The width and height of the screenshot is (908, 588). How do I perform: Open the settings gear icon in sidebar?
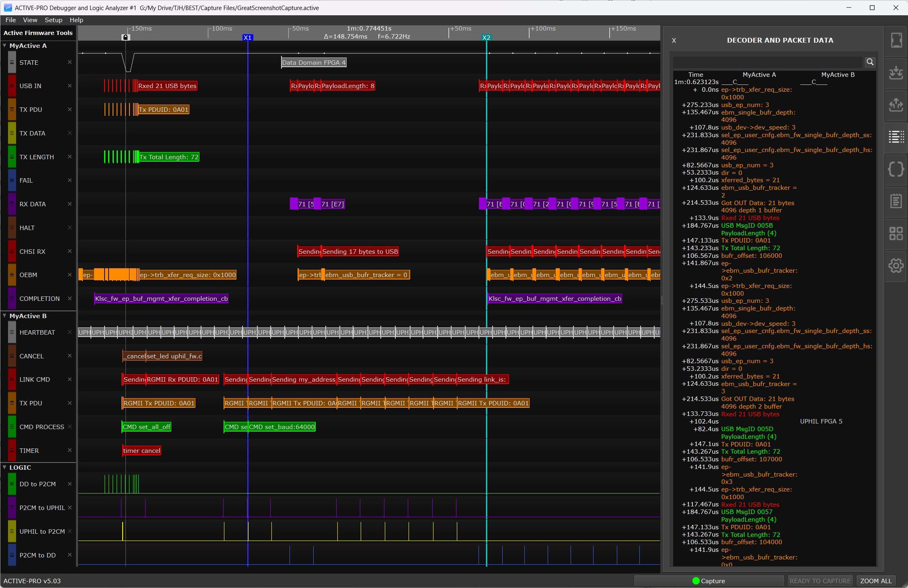tap(896, 265)
